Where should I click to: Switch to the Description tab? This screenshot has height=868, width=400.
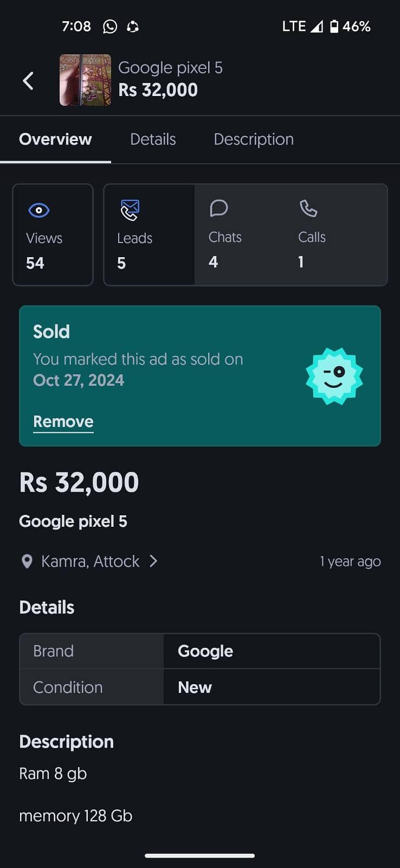coord(254,139)
